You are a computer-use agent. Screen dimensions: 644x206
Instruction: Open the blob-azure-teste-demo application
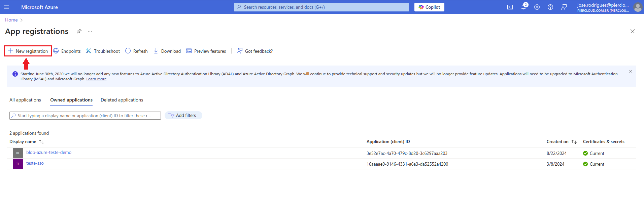point(49,153)
